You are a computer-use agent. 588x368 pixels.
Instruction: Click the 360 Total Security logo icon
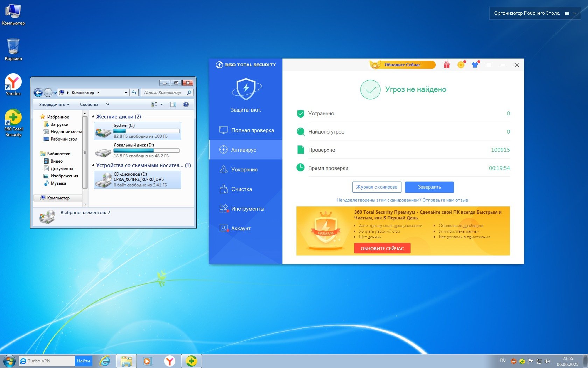click(219, 65)
